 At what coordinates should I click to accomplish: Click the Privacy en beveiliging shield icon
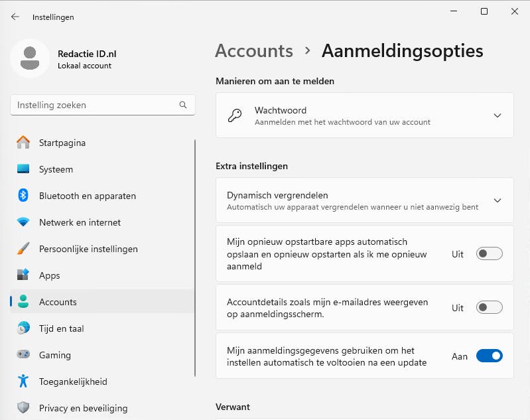[x=23, y=408]
